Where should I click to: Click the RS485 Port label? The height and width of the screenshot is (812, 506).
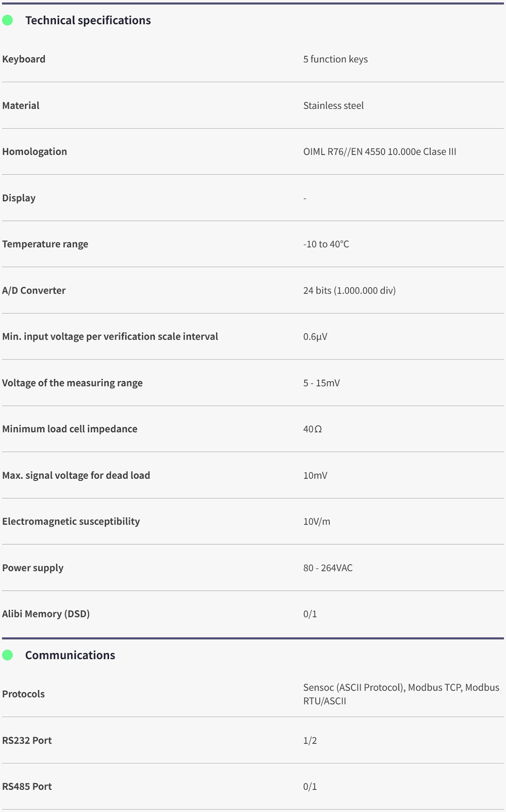point(27,786)
